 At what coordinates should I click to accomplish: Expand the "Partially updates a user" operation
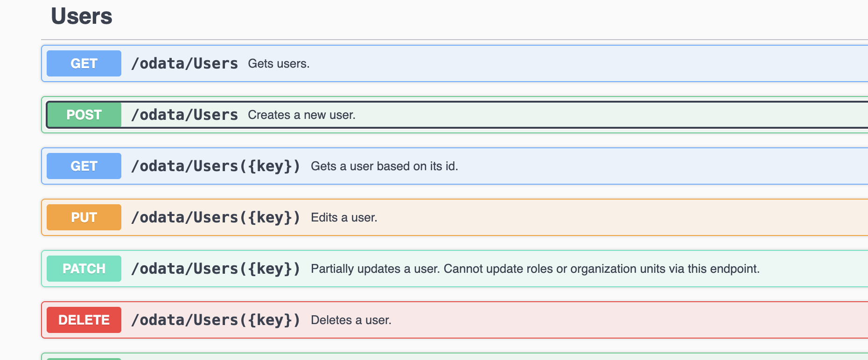535,269
